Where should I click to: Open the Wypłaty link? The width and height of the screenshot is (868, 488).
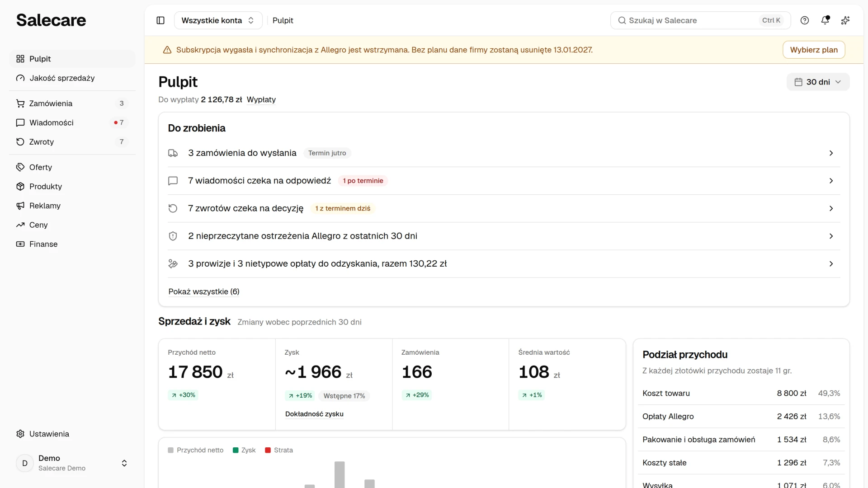point(261,99)
